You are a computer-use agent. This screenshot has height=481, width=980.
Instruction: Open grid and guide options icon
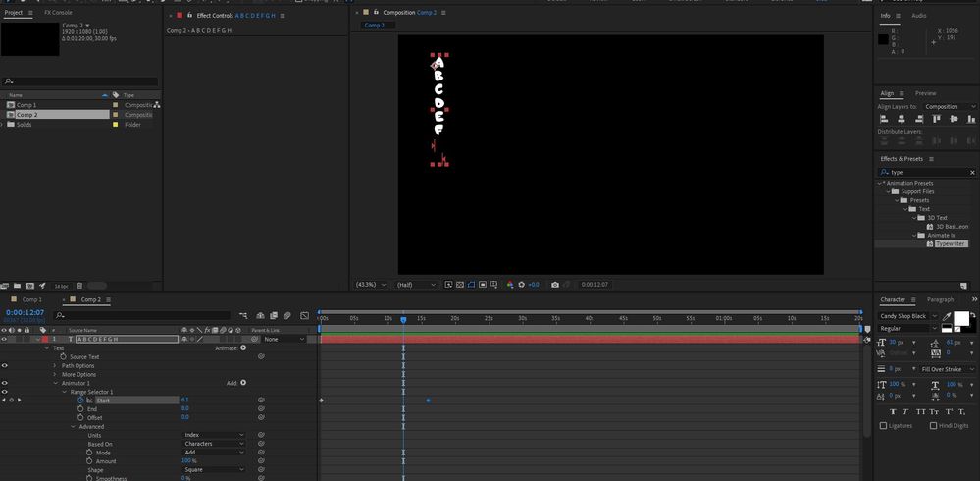[x=493, y=284]
